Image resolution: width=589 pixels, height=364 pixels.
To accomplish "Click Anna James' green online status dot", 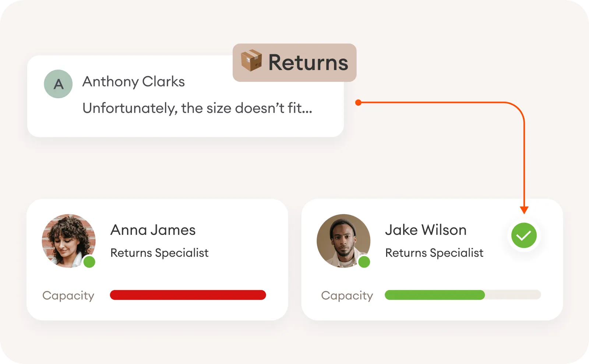I will coord(89,262).
